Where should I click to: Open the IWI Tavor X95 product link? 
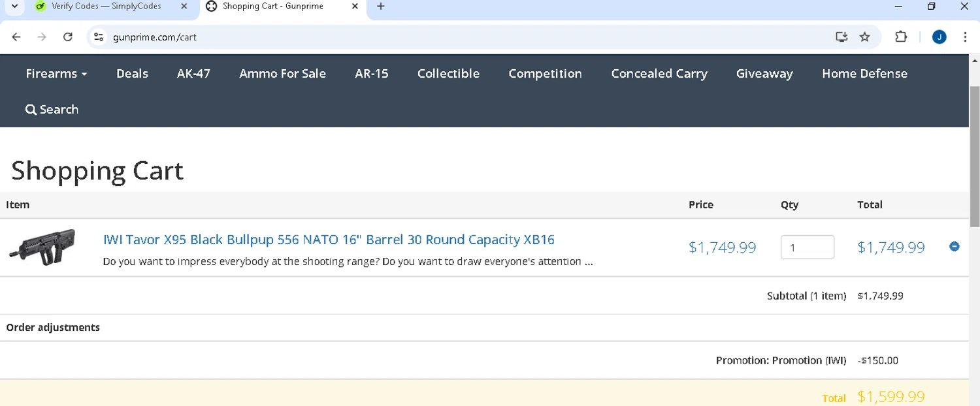click(329, 240)
